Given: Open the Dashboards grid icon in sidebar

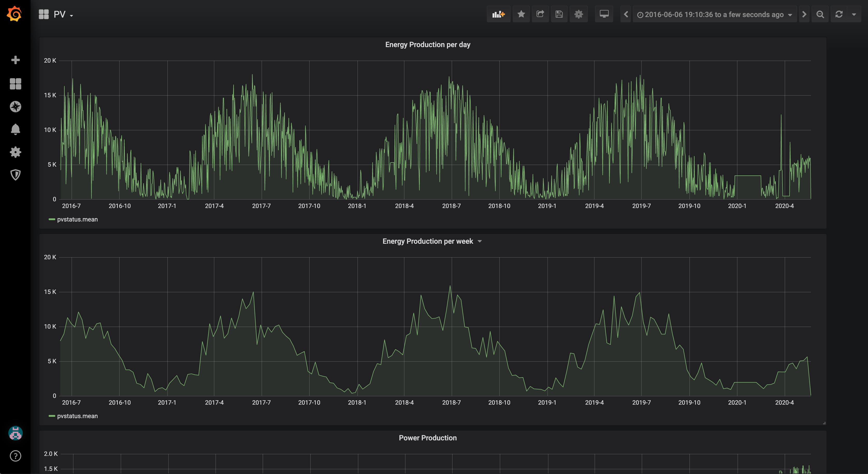Looking at the screenshot, I should [15, 84].
